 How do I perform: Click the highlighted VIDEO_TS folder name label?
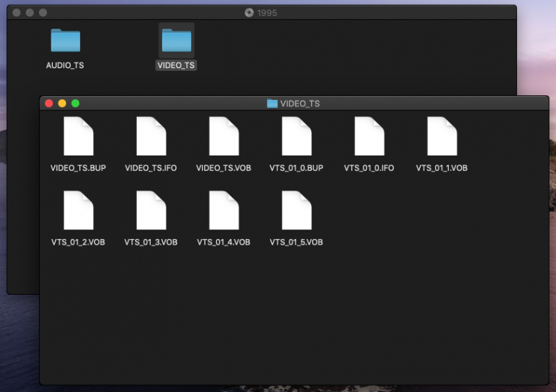click(176, 65)
